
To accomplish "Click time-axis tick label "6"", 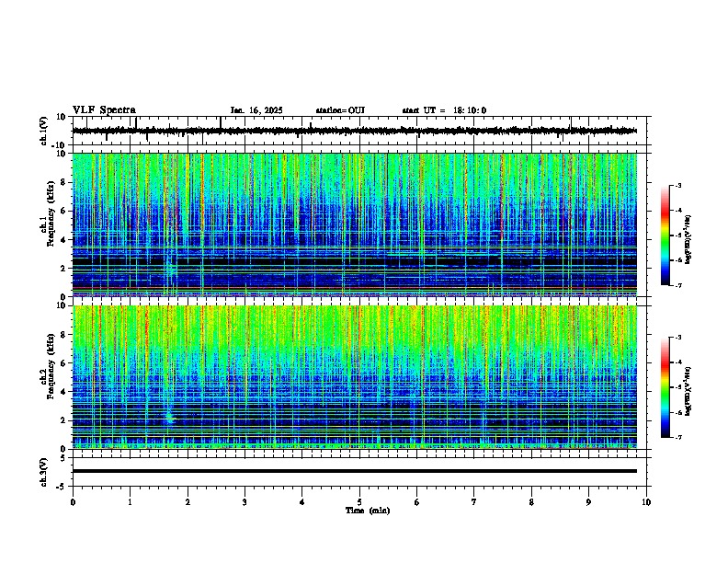I will pyautogui.click(x=416, y=502).
